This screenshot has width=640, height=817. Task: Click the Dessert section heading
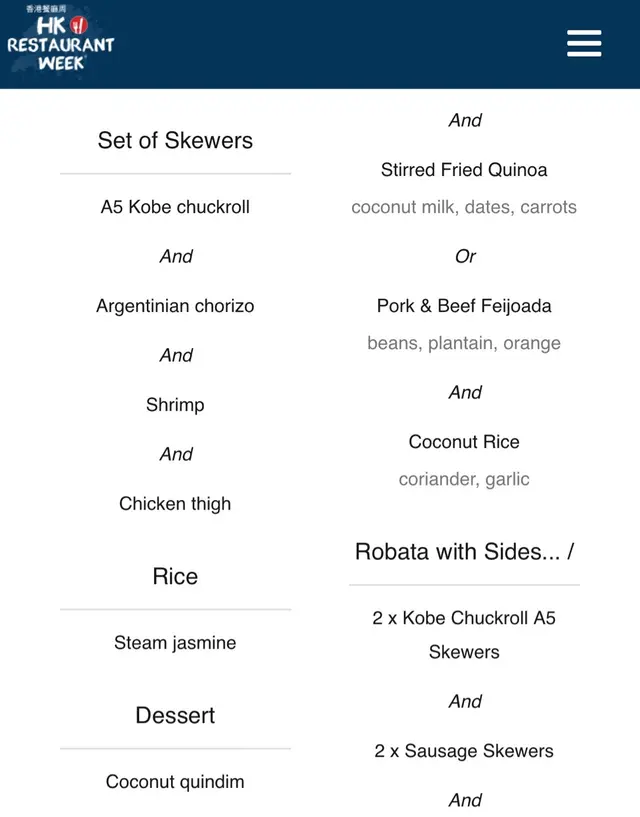pos(175,715)
